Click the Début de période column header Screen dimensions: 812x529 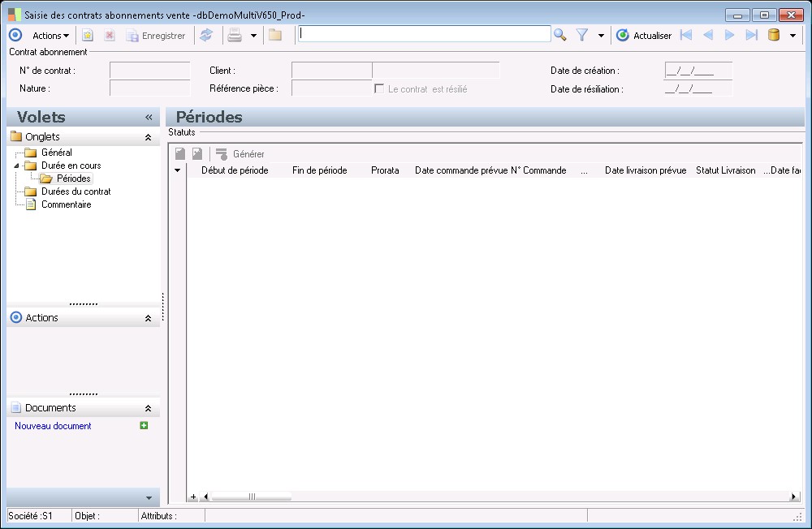click(235, 170)
